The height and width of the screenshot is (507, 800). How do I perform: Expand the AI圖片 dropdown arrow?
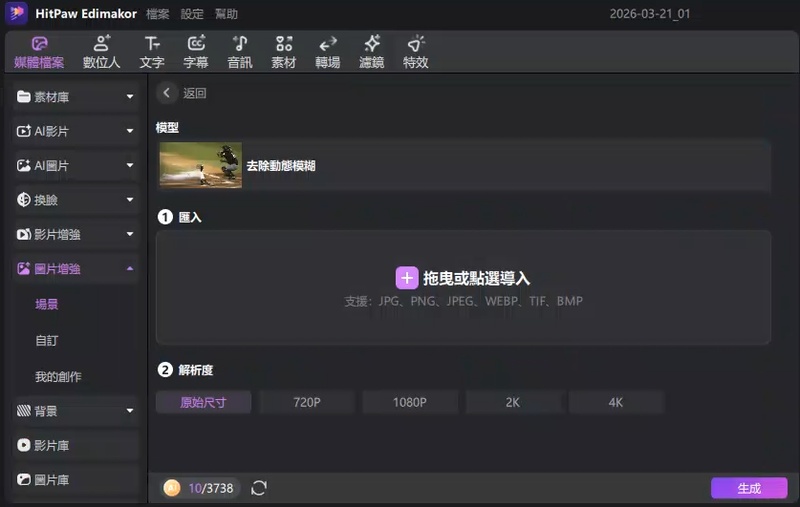pyautogui.click(x=130, y=165)
